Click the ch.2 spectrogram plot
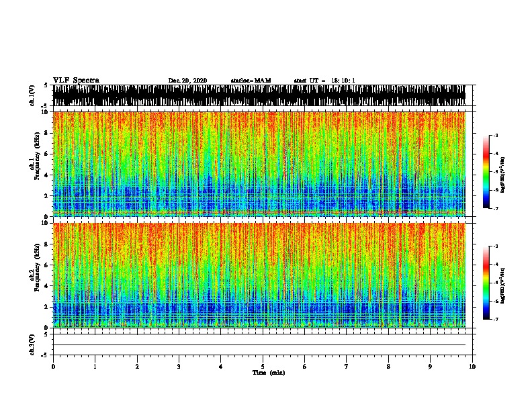The height and width of the screenshot is (411, 532). pos(259,275)
